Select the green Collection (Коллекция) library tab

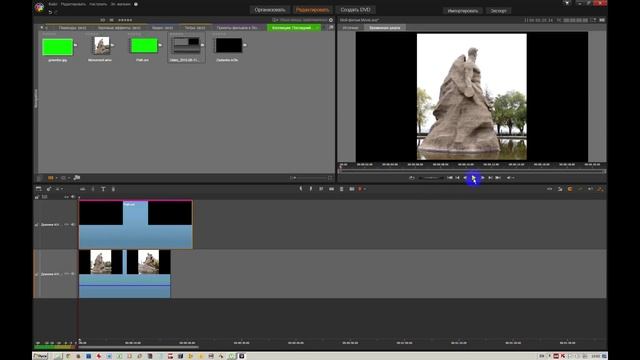point(294,28)
